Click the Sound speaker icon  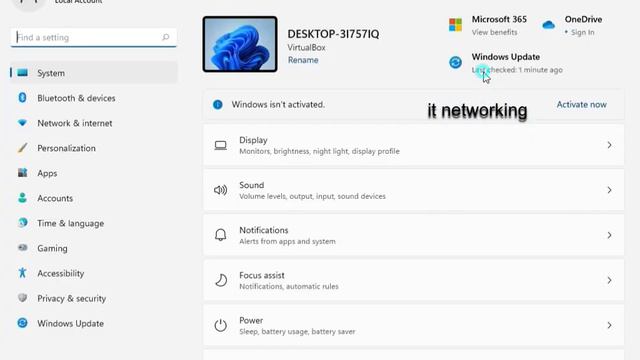tap(220, 190)
